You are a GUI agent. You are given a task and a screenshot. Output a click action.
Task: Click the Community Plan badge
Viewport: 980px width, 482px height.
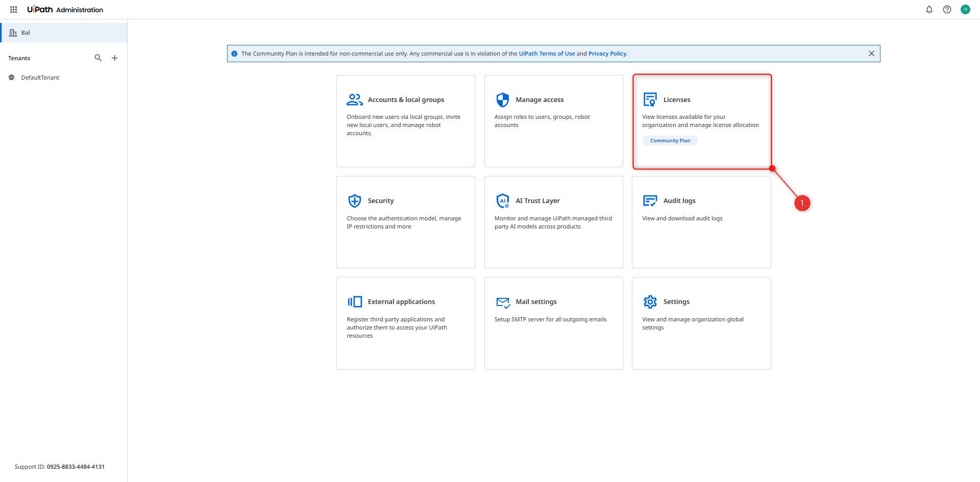pyautogui.click(x=670, y=141)
